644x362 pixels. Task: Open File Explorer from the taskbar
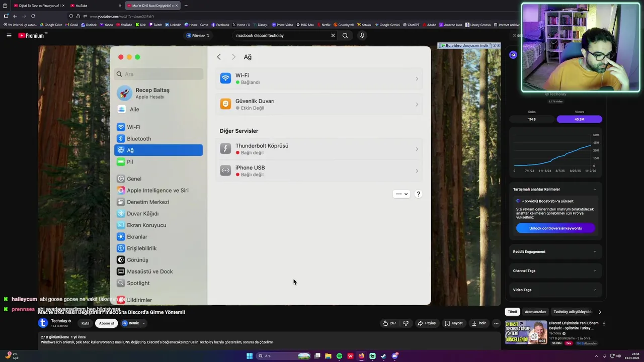[x=328, y=356]
